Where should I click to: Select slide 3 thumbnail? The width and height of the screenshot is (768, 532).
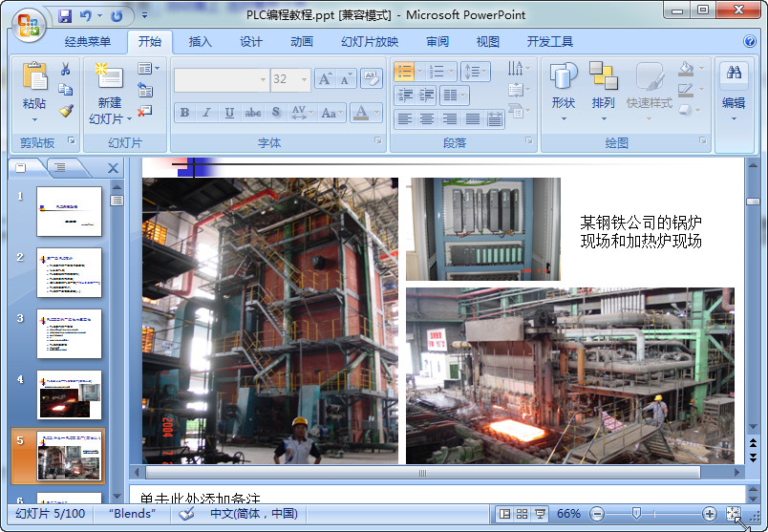tap(69, 333)
